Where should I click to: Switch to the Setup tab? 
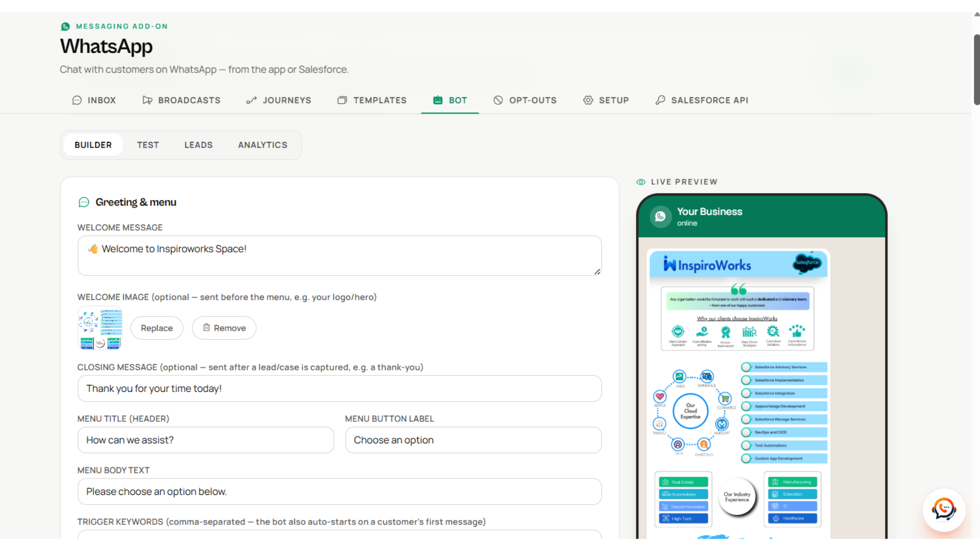coord(606,101)
